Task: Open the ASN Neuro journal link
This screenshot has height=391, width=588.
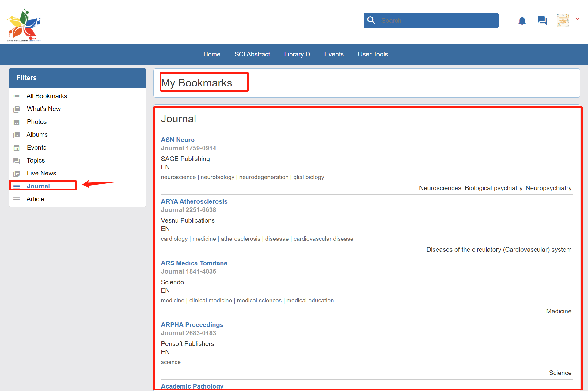Action: tap(178, 140)
